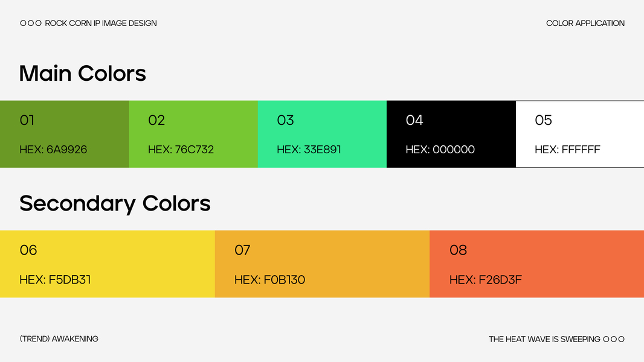This screenshot has height=362, width=644.
Task: Click the "Main Colors" heading
Action: 83,74
